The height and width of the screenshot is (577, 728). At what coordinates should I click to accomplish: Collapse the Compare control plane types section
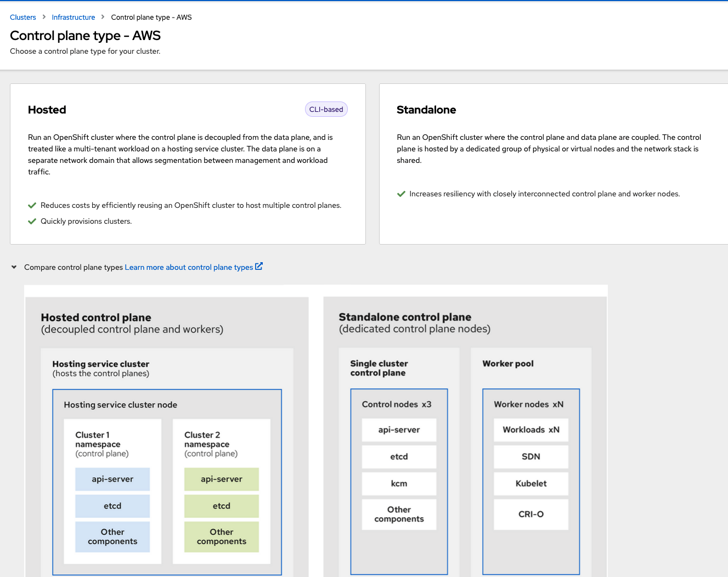pos(14,267)
